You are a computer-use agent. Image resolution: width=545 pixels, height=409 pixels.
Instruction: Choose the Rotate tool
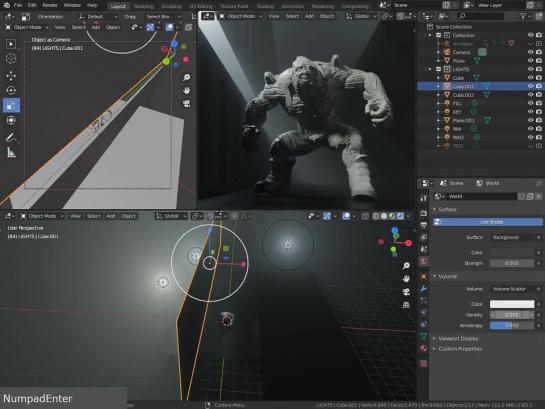click(x=11, y=90)
